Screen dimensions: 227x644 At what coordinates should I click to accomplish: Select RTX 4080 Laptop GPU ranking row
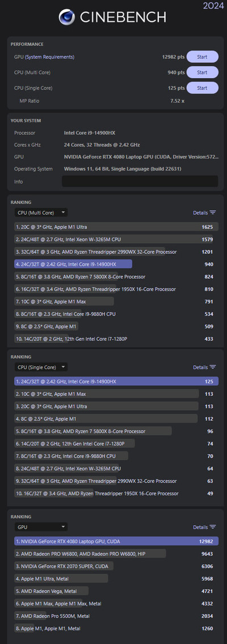116,541
